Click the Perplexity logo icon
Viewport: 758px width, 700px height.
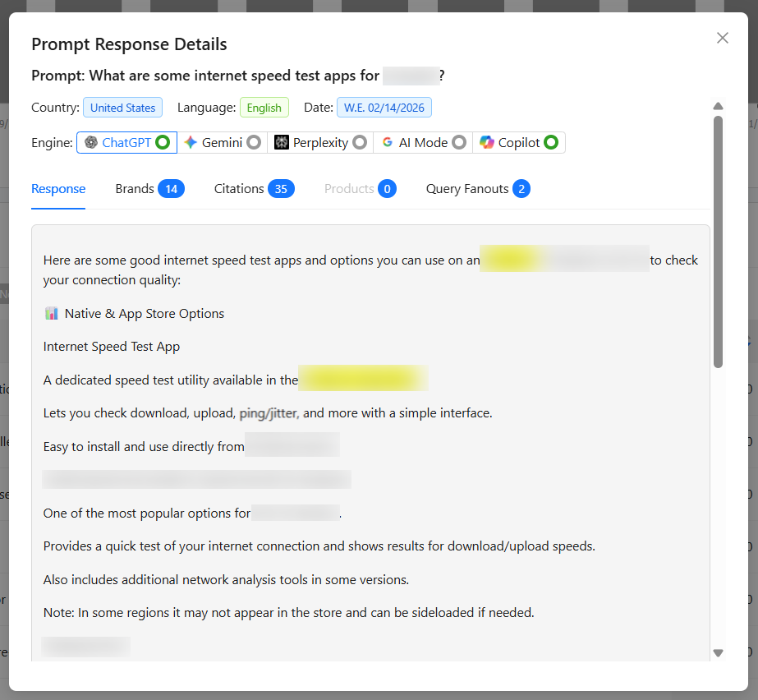(282, 143)
